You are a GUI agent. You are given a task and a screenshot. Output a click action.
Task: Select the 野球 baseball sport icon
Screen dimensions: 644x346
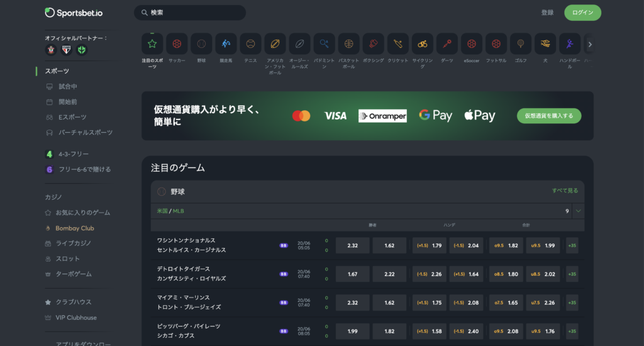pyautogui.click(x=201, y=43)
